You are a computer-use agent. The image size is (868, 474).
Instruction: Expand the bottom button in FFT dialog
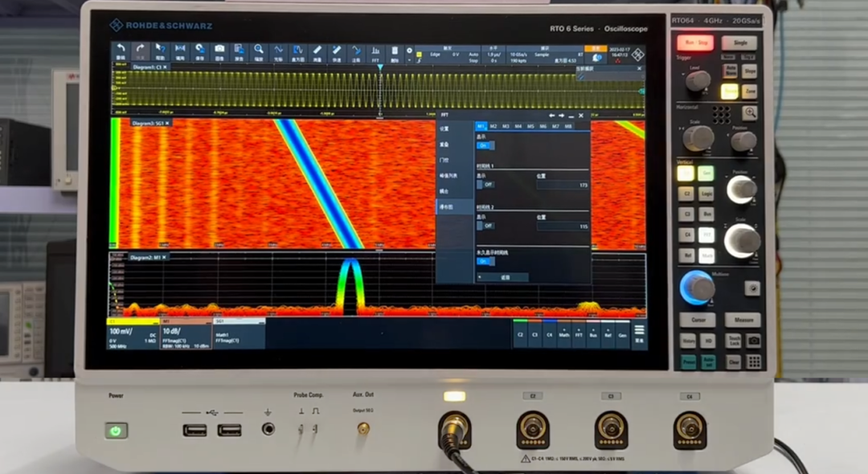pyautogui.click(x=502, y=277)
